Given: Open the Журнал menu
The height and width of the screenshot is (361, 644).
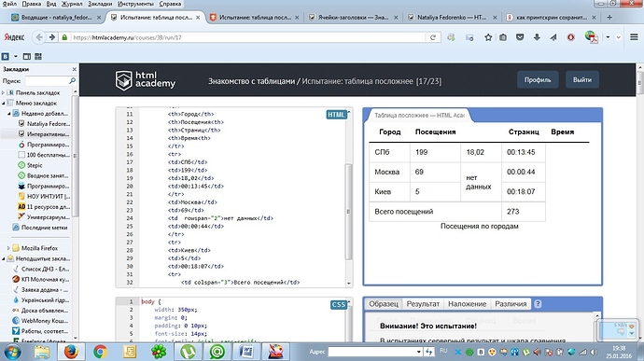Looking at the screenshot, I should click(x=72, y=4).
